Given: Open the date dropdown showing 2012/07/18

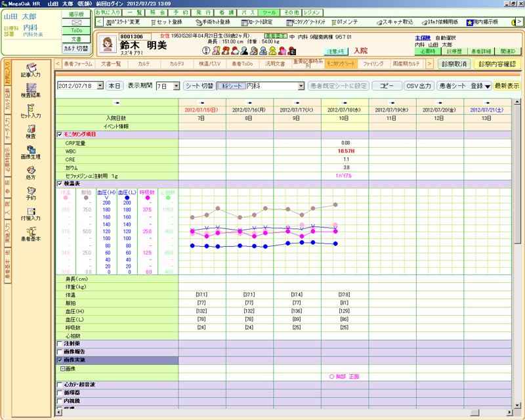Looking at the screenshot, I should coord(100,86).
